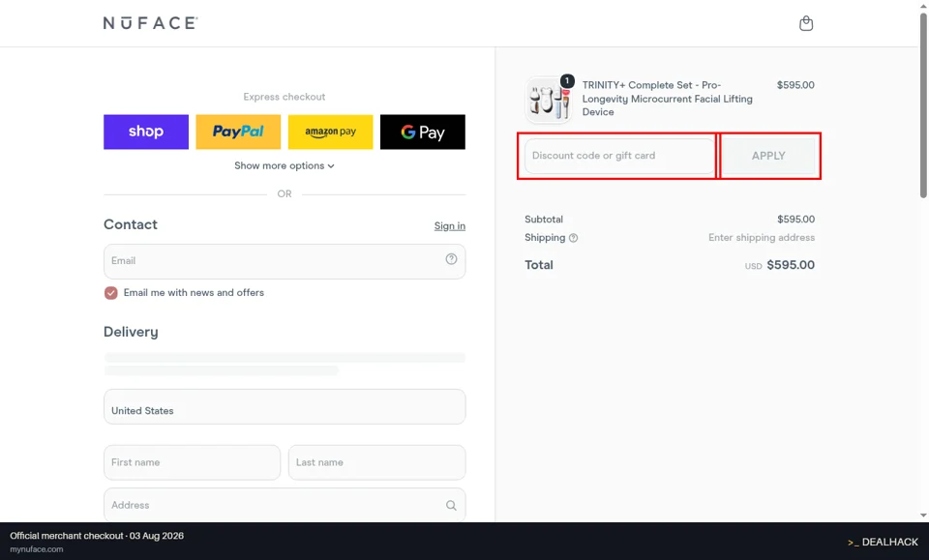Choose Amazon Pay express checkout
929x560 pixels.
pos(331,132)
